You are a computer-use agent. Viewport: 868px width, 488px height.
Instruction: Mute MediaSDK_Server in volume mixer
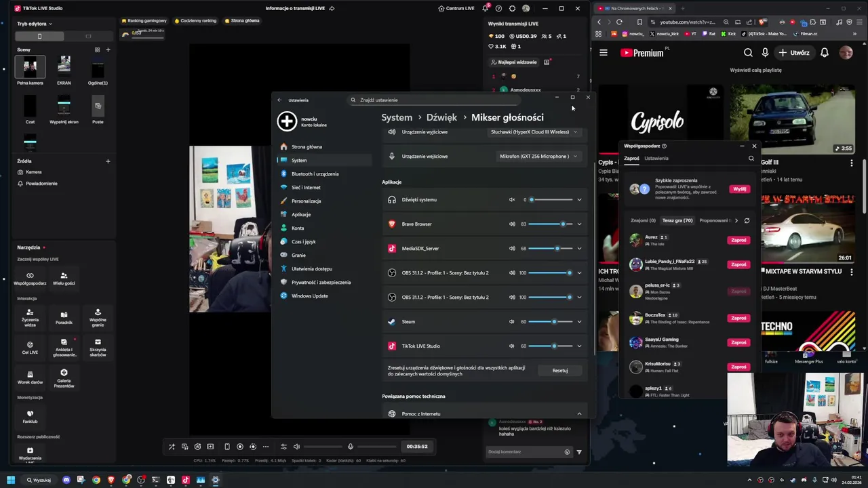tap(512, 249)
